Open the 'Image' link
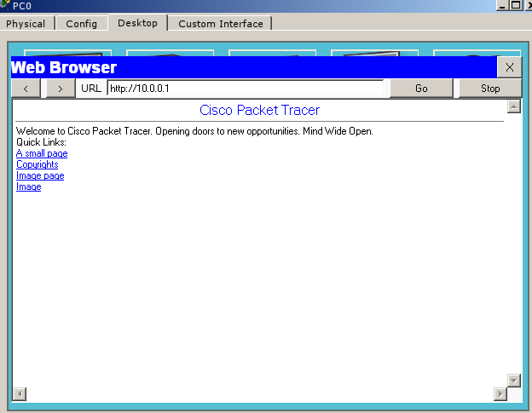 [28, 186]
